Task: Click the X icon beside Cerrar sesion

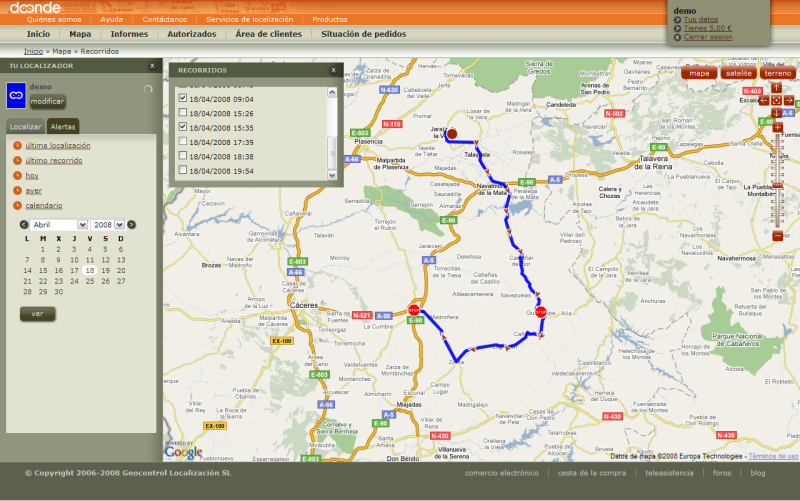Action: pyautogui.click(x=678, y=37)
